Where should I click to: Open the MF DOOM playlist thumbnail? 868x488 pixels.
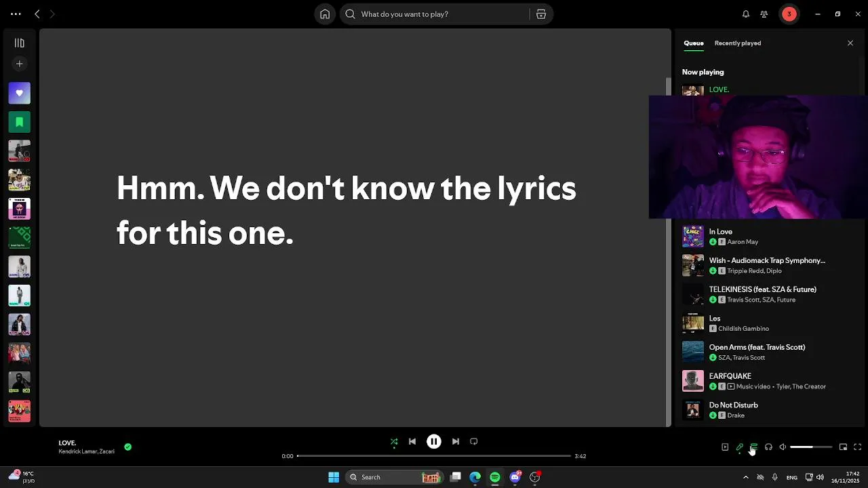tap(19, 209)
